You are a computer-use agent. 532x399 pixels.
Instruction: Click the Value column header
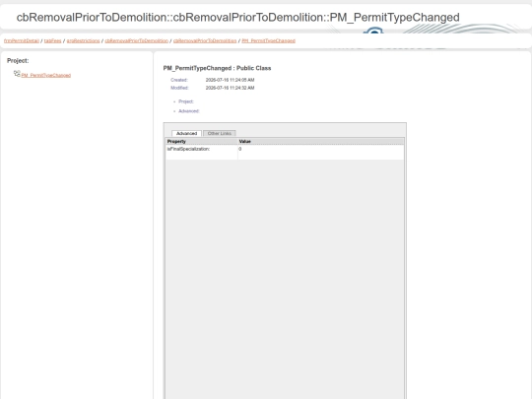(321, 141)
